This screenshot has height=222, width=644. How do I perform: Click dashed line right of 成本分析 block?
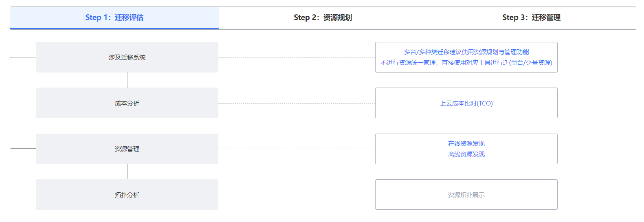pos(297,103)
